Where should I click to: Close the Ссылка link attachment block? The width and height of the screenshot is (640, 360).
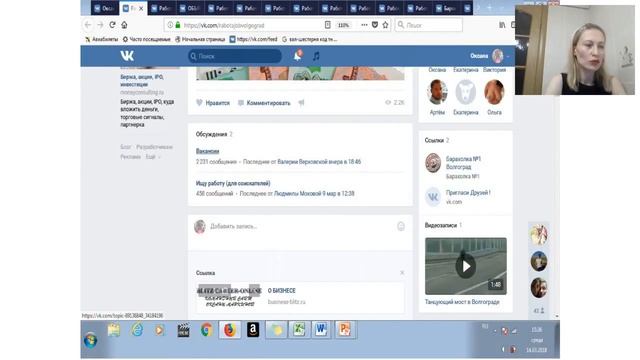[402, 273]
